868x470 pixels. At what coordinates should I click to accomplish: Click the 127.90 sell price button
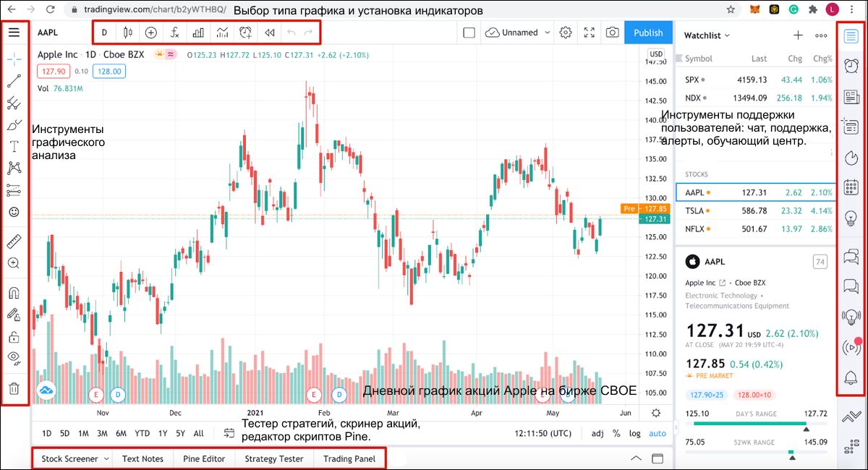point(54,71)
